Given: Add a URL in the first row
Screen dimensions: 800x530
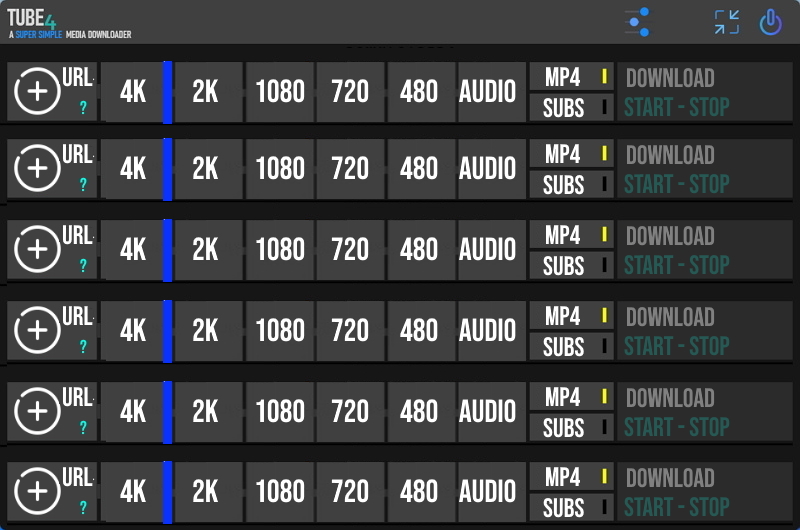Looking at the screenshot, I should [37, 91].
